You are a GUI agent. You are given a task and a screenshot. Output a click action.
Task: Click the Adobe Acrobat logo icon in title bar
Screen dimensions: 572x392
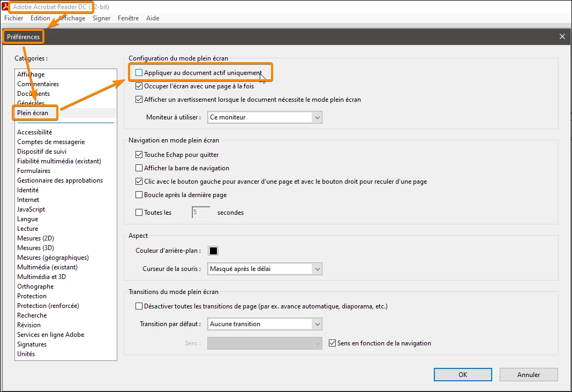click(x=5, y=6)
